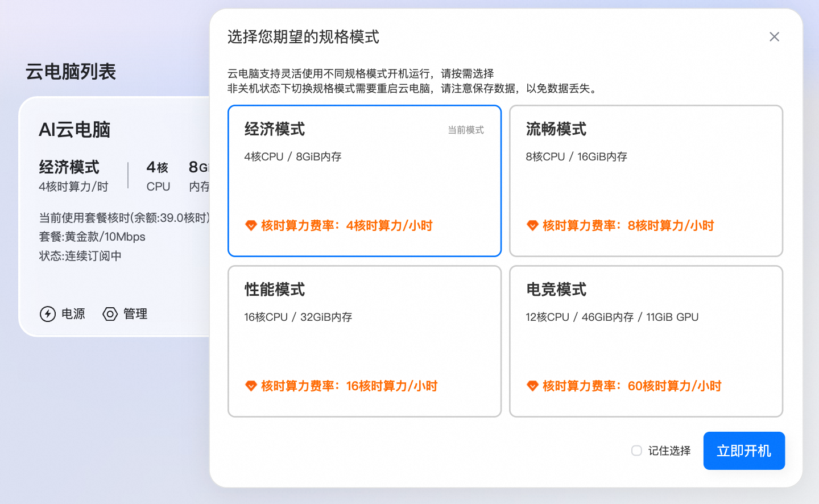
Task: Click 套餐:黄金款/10Mbps text
Action: point(92,237)
